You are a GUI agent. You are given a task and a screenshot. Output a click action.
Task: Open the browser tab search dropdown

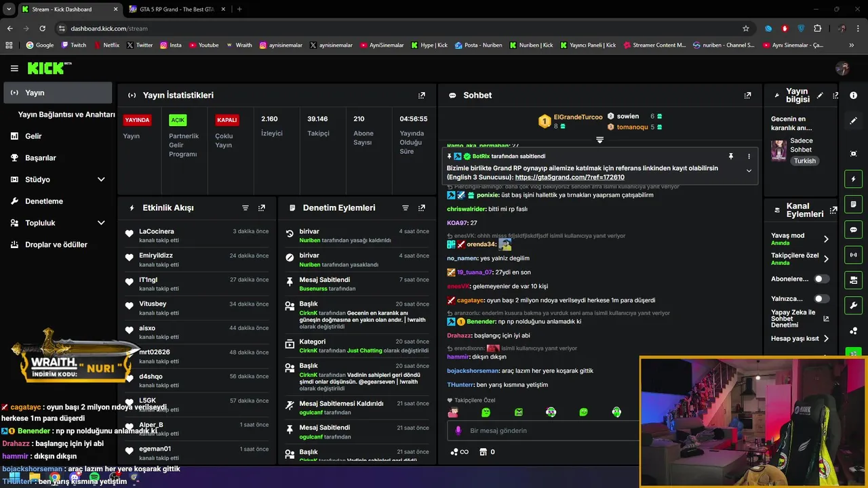(x=9, y=9)
